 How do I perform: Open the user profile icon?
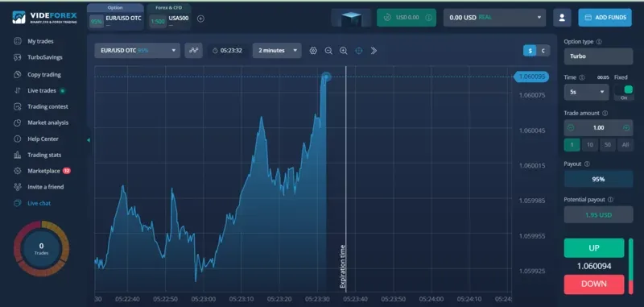point(562,18)
